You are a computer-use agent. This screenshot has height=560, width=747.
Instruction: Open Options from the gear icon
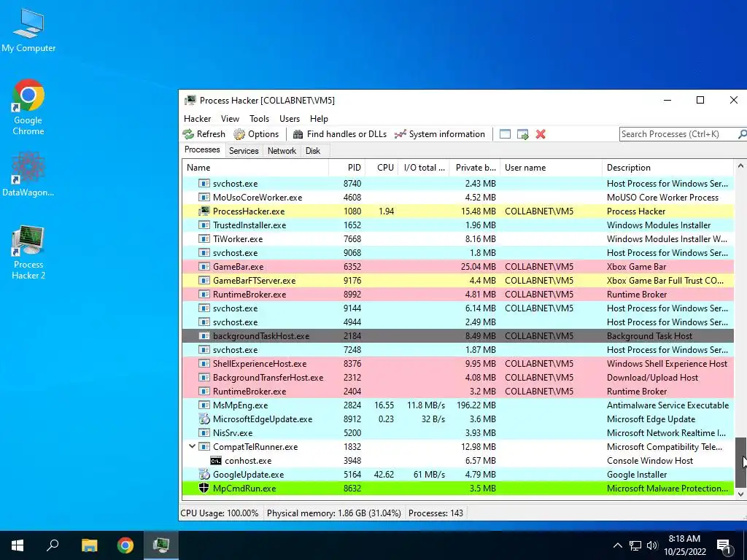tap(239, 134)
